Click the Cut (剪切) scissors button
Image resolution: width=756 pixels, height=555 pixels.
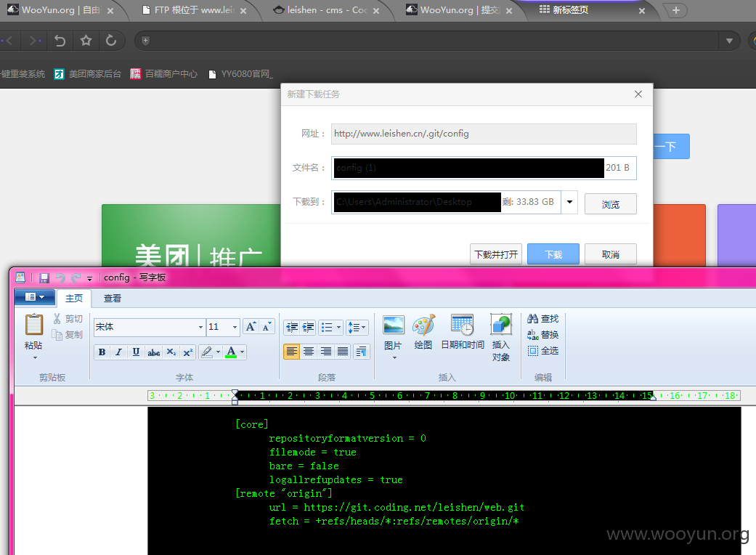point(68,319)
